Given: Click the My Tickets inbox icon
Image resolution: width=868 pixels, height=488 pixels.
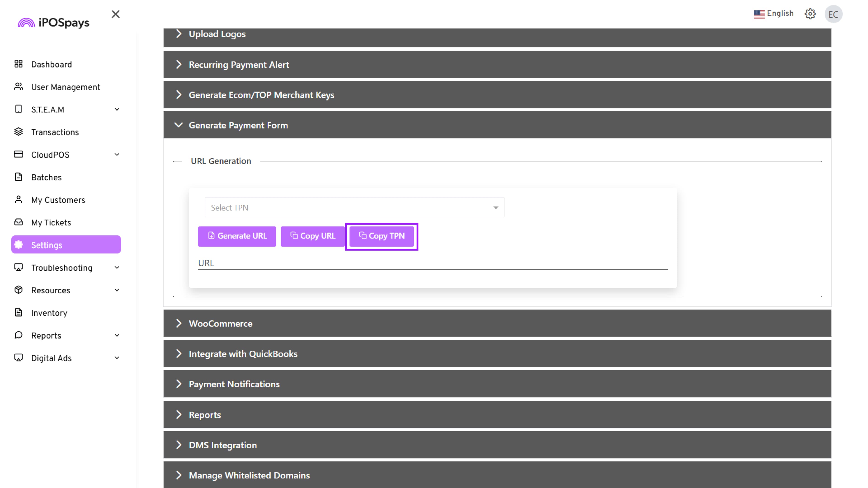Looking at the screenshot, I should [x=19, y=222].
